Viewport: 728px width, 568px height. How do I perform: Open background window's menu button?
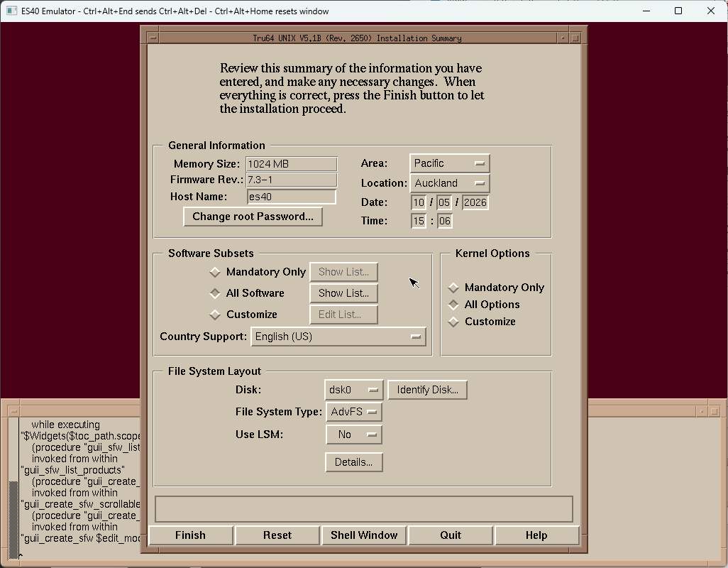point(13,412)
